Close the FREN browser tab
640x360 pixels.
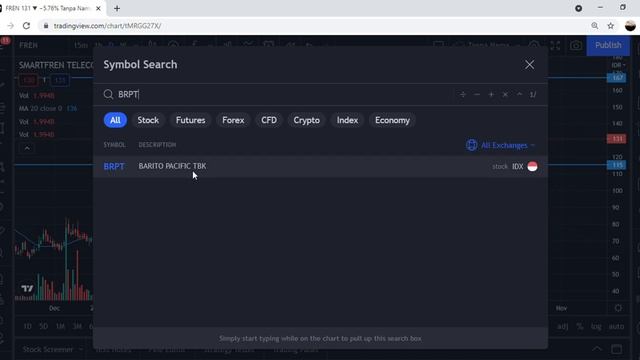pyautogui.click(x=98, y=8)
